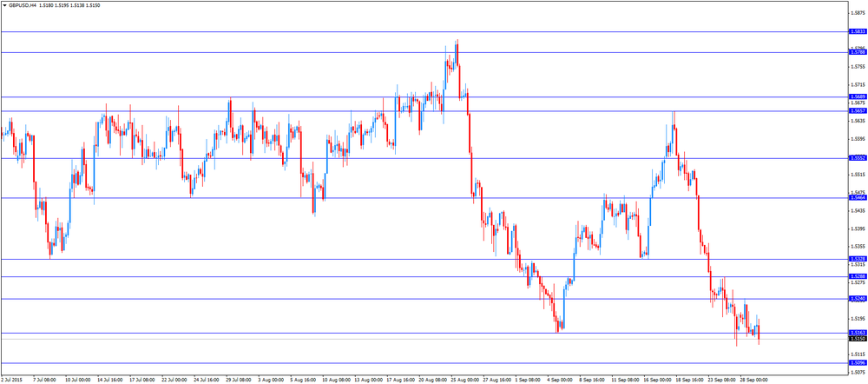Click the 1.5288 price level label
Viewport: 868px width, 384px height.
[x=857, y=276]
